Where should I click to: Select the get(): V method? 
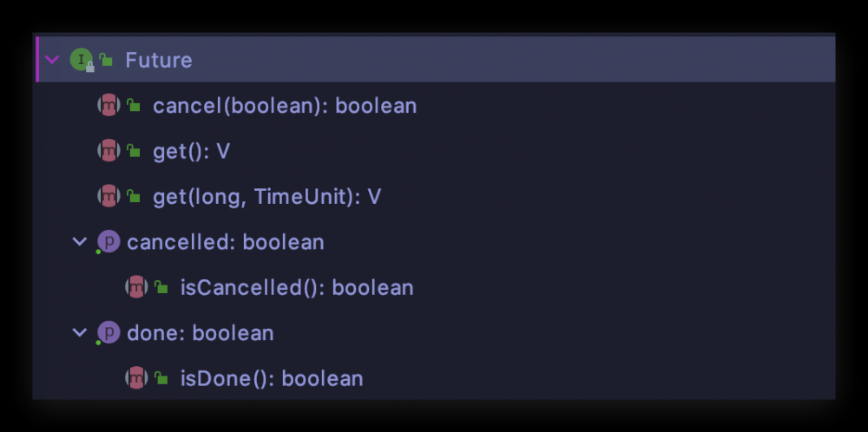tap(191, 151)
